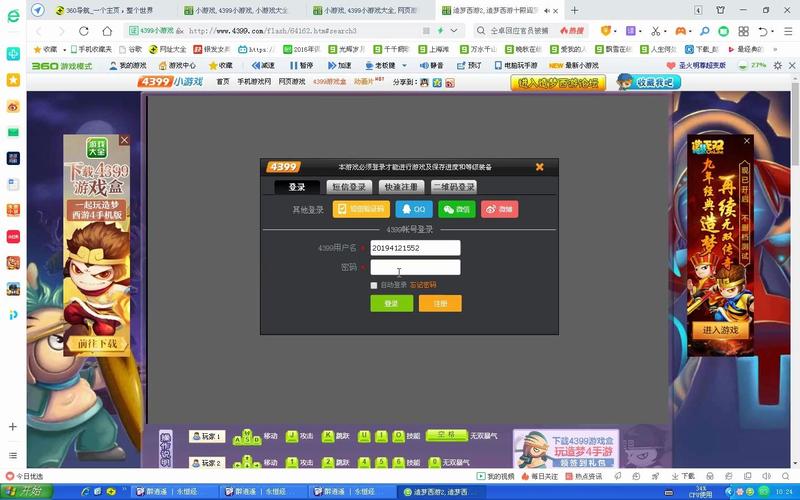Viewport: 800px width, 500px height.
Task: Close the left 游戏盒 advertisement
Action: point(124,140)
